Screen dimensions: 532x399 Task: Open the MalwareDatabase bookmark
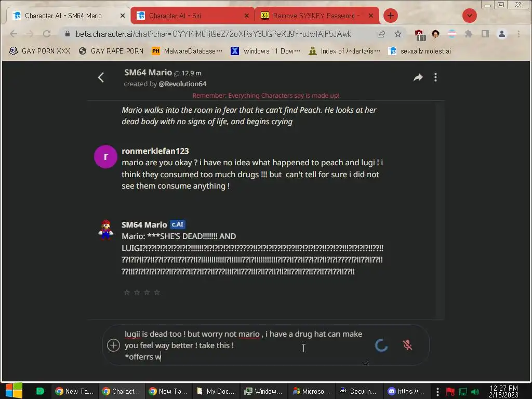coord(187,51)
